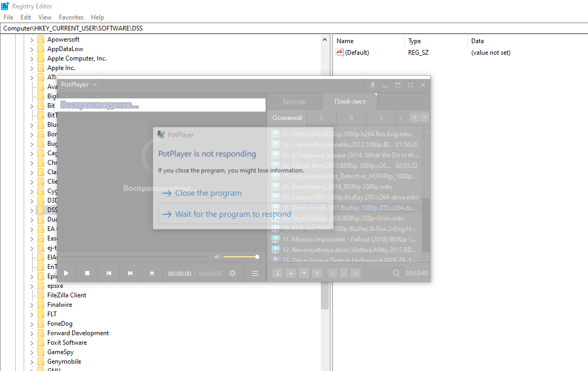Skip to next track in PotPlayer
Viewport: 588px width, 371px height.
pos(130,273)
